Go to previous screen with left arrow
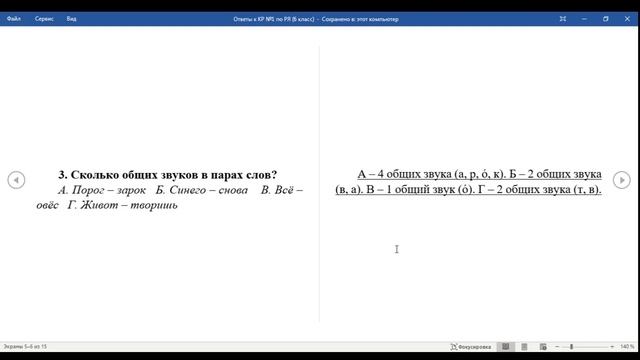This screenshot has width=640, height=360. click(x=16, y=180)
